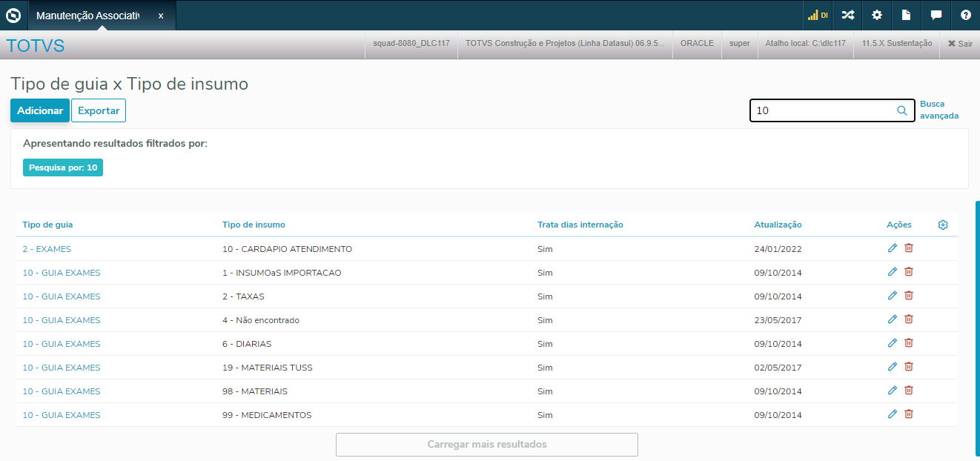Delete the 1 - INSUMOaS IMPORTACAO row
This screenshot has height=461, width=980.
[x=909, y=272]
